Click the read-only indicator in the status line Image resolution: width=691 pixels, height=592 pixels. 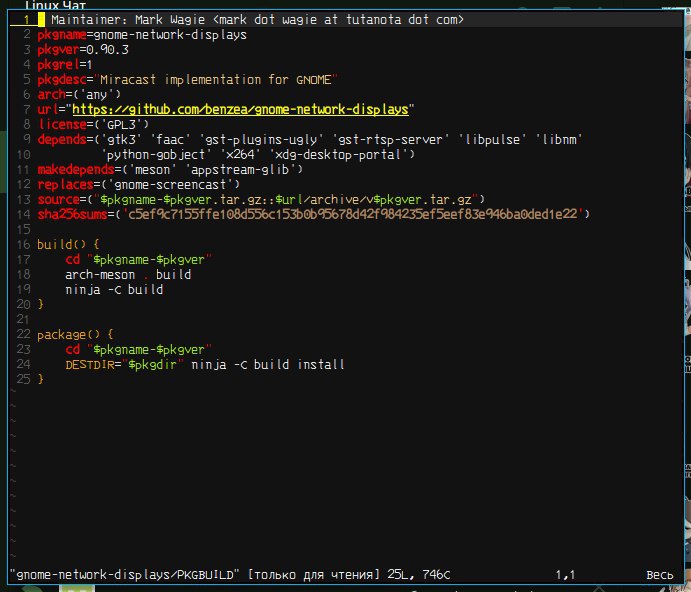pyautogui.click(x=313, y=575)
